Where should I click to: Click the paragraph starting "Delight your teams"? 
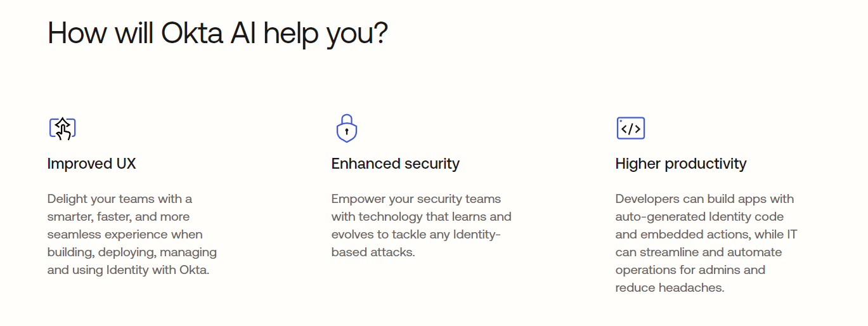(x=132, y=234)
